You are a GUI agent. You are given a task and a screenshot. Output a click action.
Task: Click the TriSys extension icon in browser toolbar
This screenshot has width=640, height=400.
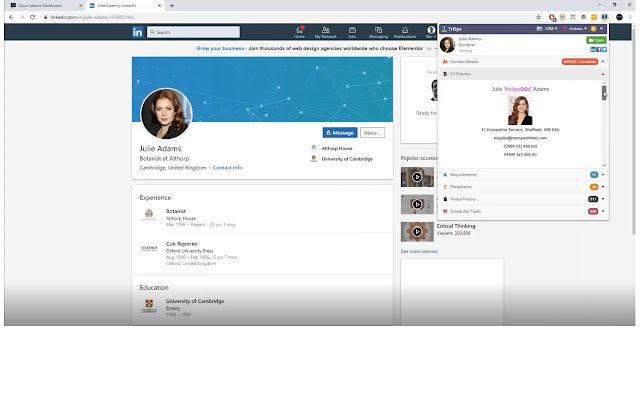(604, 17)
